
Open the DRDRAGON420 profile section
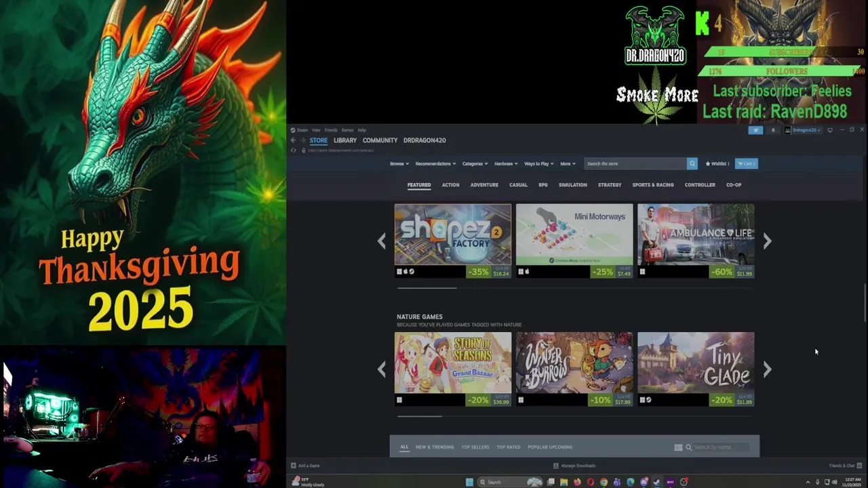click(425, 140)
